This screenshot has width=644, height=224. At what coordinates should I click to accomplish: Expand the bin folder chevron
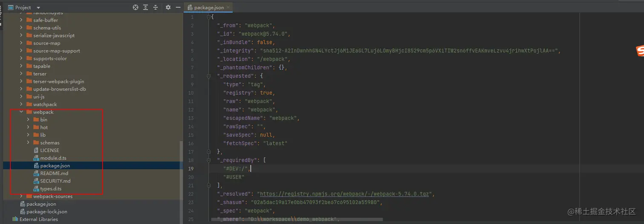pos(28,119)
